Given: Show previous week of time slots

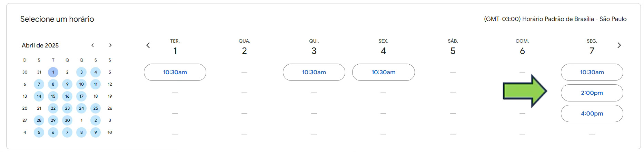Looking at the screenshot, I should click(x=148, y=45).
